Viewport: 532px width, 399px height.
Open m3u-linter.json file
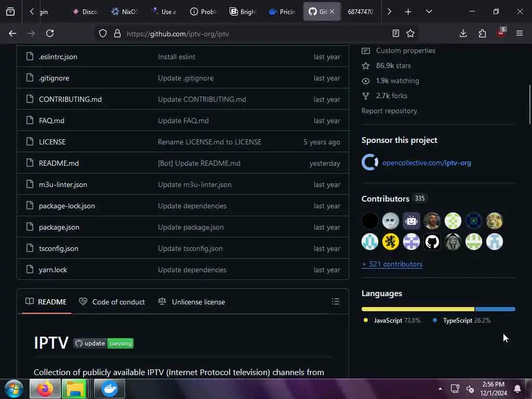coord(63,184)
